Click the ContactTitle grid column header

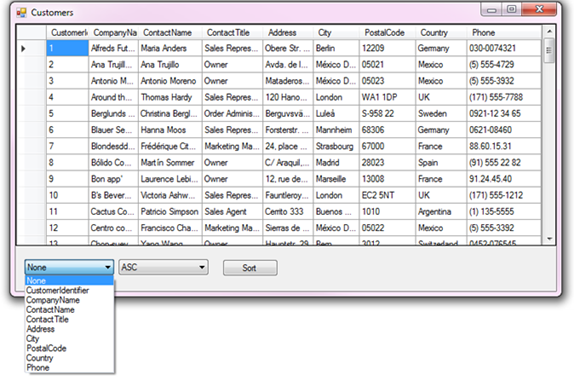tap(232, 33)
